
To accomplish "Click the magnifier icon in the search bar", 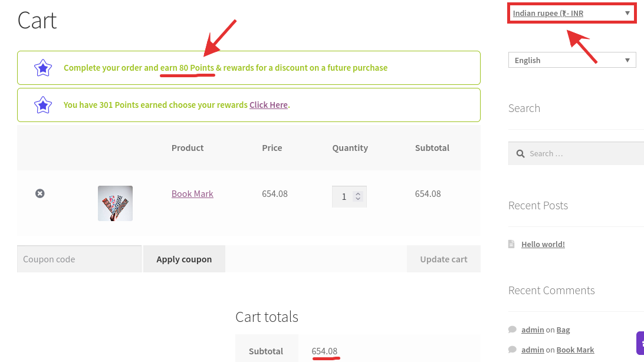I will 520,153.
